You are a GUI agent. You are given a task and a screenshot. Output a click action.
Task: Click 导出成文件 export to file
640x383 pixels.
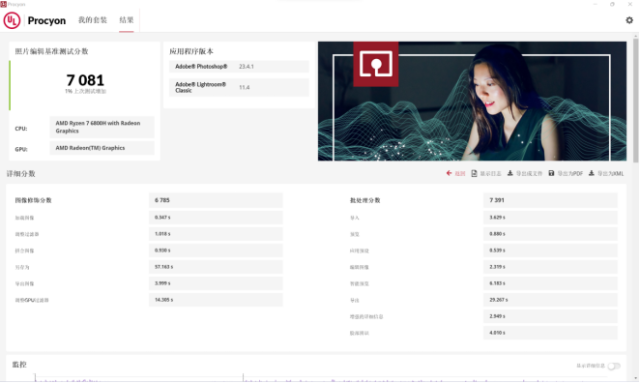[x=525, y=174]
